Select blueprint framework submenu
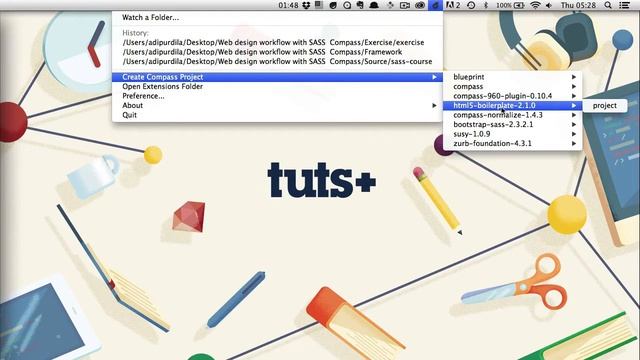 [x=512, y=77]
